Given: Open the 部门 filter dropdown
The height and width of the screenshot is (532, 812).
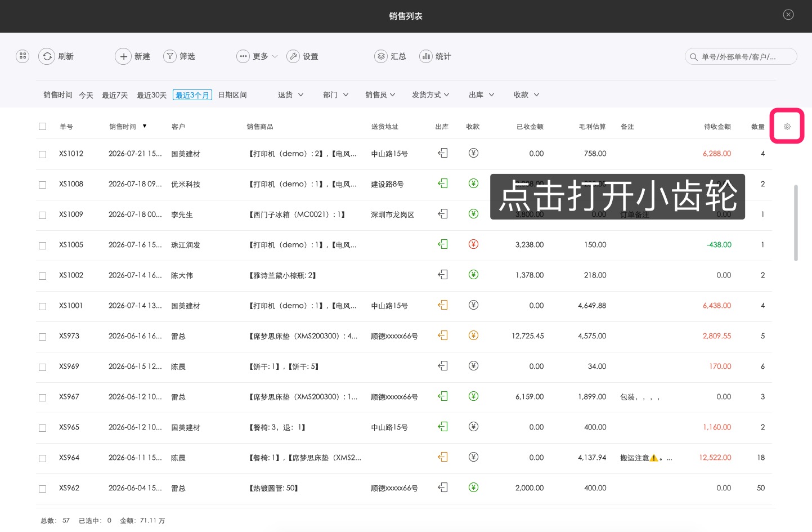Looking at the screenshot, I should click(336, 95).
